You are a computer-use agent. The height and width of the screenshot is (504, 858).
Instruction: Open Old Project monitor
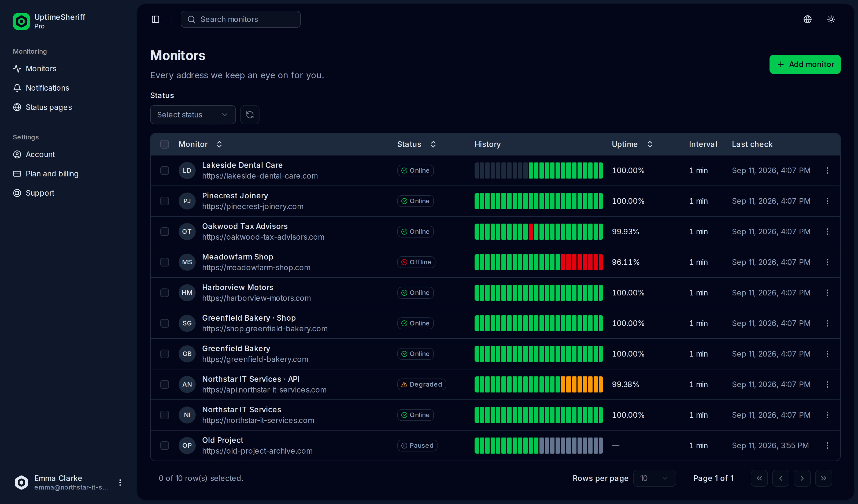tap(223, 440)
